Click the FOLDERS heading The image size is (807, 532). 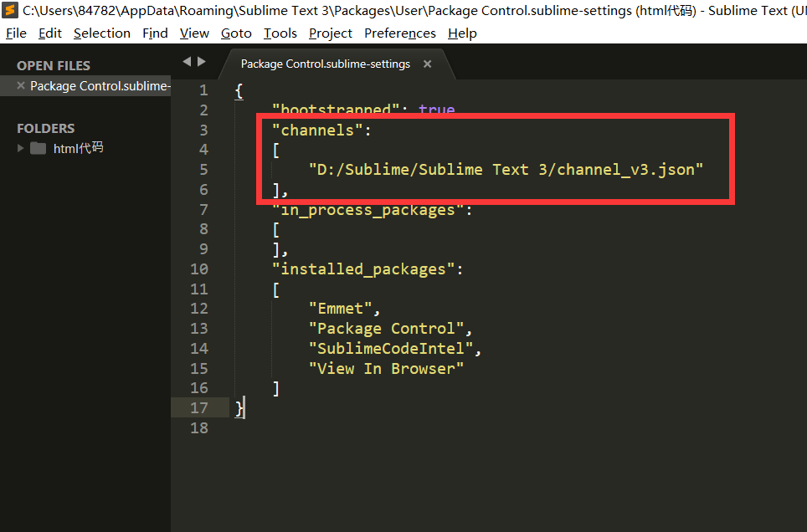point(46,128)
